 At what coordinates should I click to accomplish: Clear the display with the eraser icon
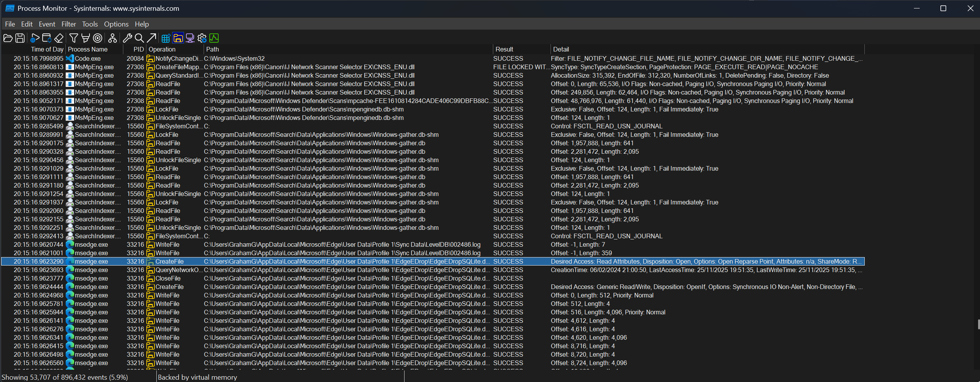coord(59,38)
